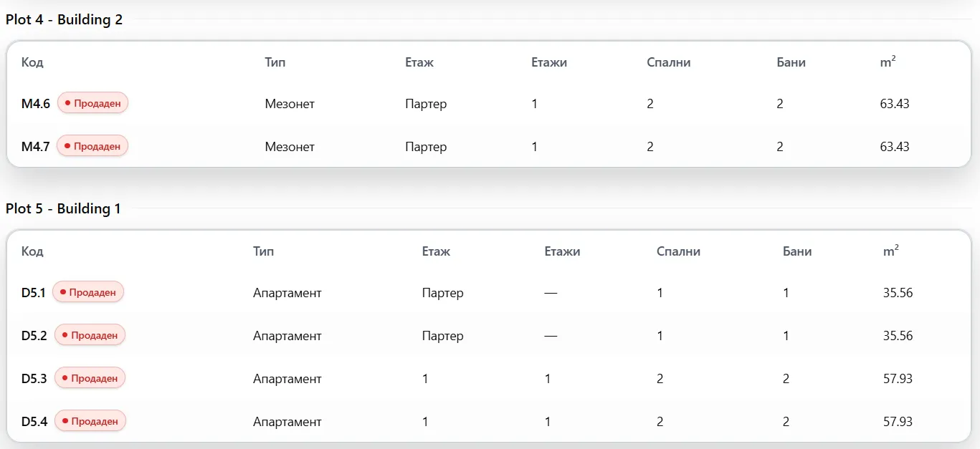Click the Plot 5 - Building 1 heading
This screenshot has height=449, width=980.
64,208
